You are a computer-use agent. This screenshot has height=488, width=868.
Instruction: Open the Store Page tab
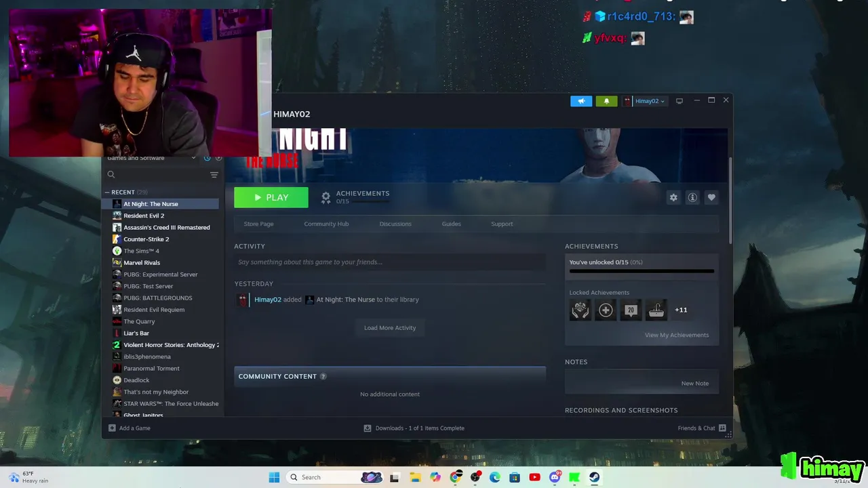click(x=258, y=224)
